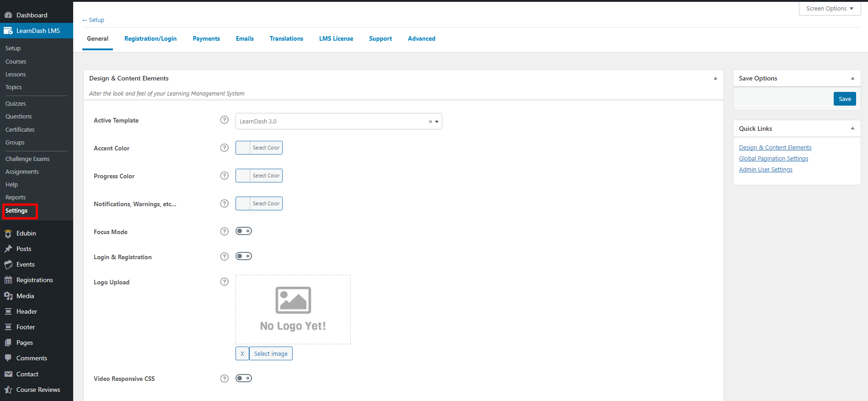The image size is (868, 401).
Task: Click the Media icon in sidebar
Action: (x=8, y=296)
